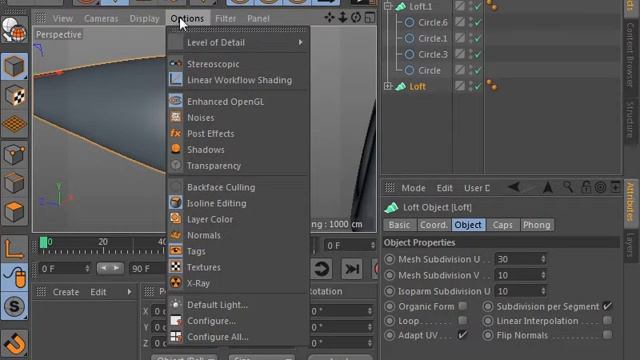Screen dimensions: 640x360
Task: Disable Subdivision per Segment checkbox
Action: 607,306
